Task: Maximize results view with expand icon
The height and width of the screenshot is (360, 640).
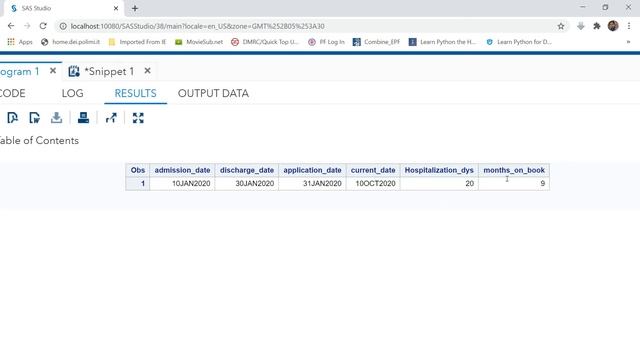Action: pyautogui.click(x=138, y=118)
